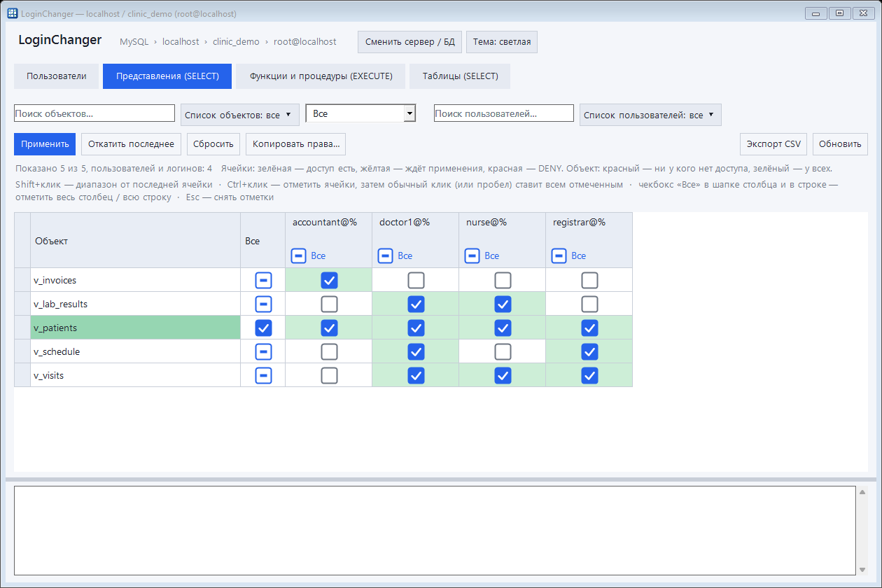This screenshot has width=882, height=588.
Task: Select the Представления (SELECT) tab
Action: click(x=167, y=76)
